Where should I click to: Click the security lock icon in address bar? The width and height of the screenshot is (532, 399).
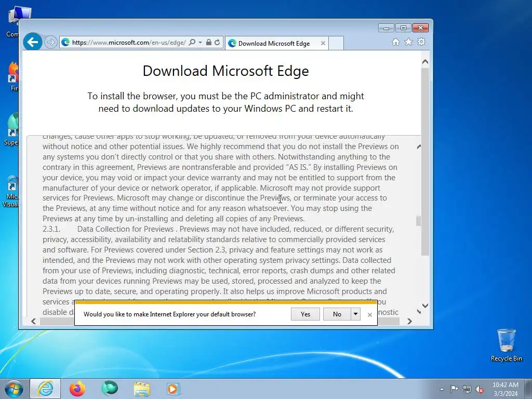tap(209, 43)
